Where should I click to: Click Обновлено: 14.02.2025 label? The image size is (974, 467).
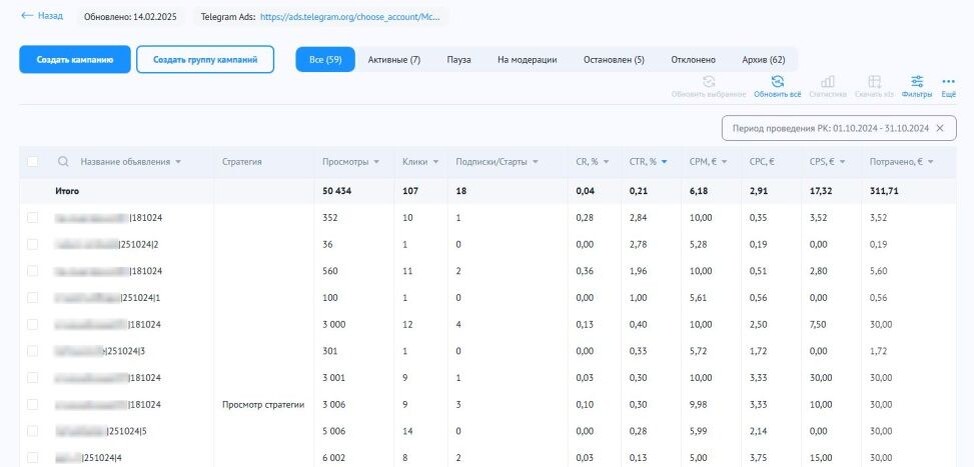click(x=130, y=17)
